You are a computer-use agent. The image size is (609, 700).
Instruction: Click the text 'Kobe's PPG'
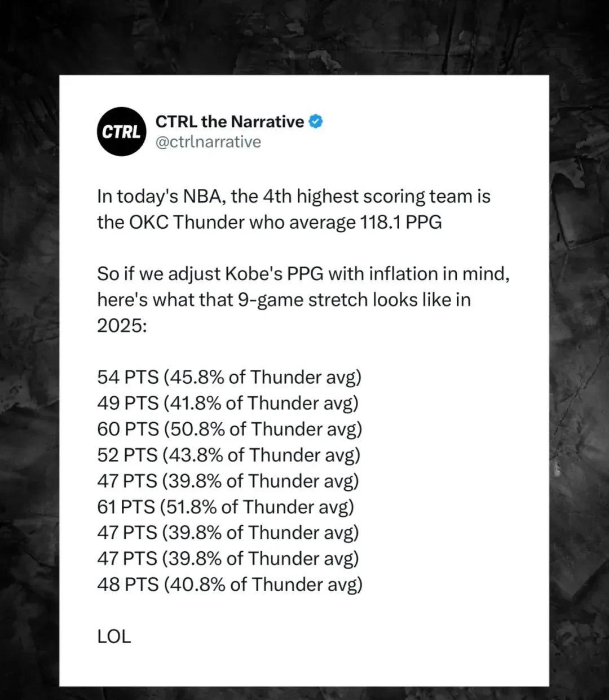click(275, 274)
